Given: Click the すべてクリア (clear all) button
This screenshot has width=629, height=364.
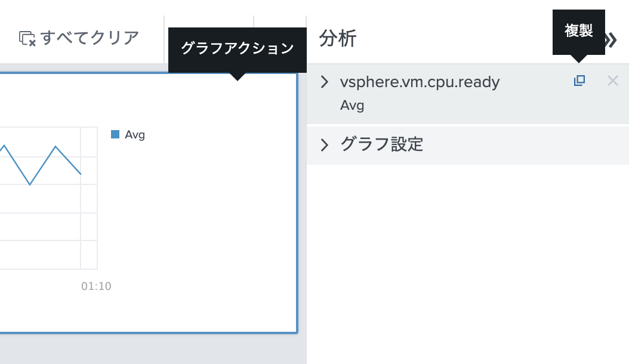Looking at the screenshot, I should click(79, 38).
